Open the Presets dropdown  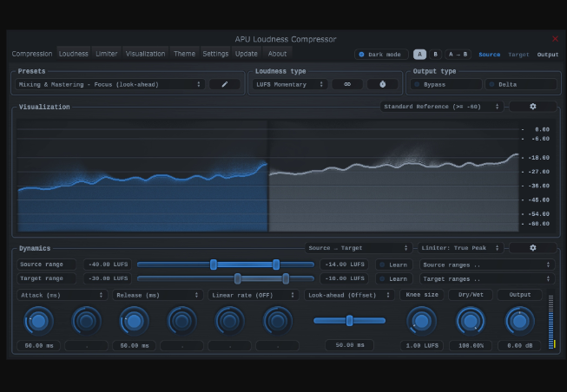110,84
